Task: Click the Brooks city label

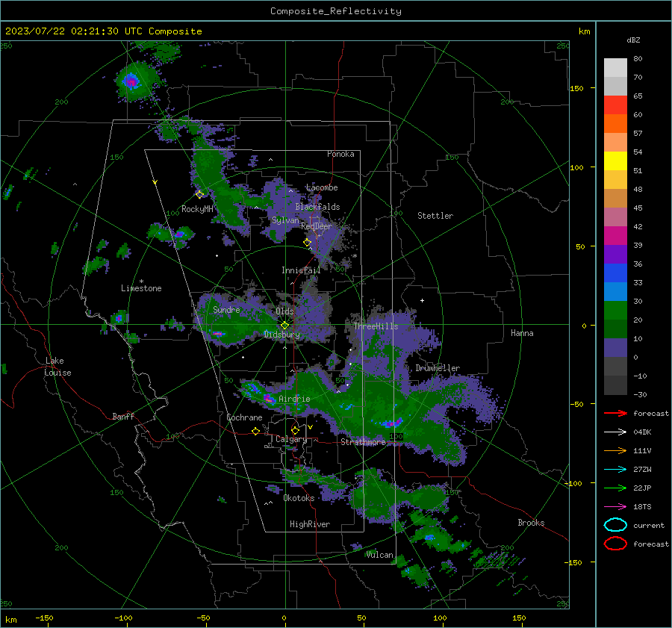Action: 531,523
